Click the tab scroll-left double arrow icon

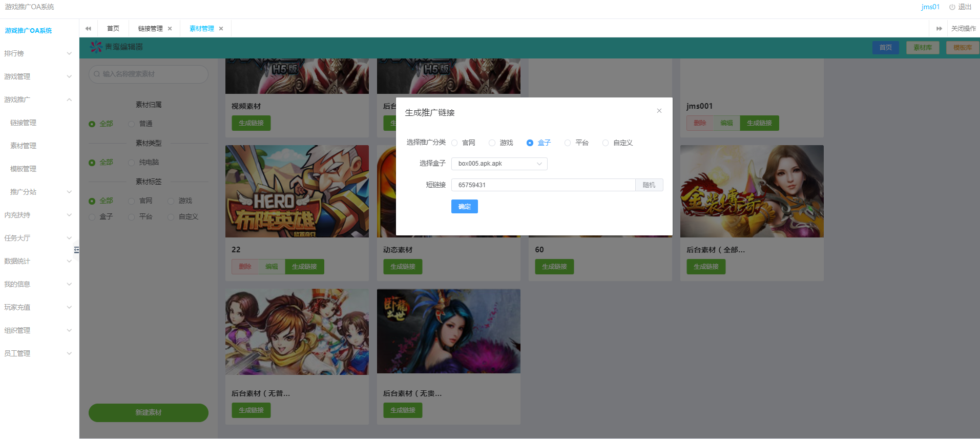click(x=88, y=29)
